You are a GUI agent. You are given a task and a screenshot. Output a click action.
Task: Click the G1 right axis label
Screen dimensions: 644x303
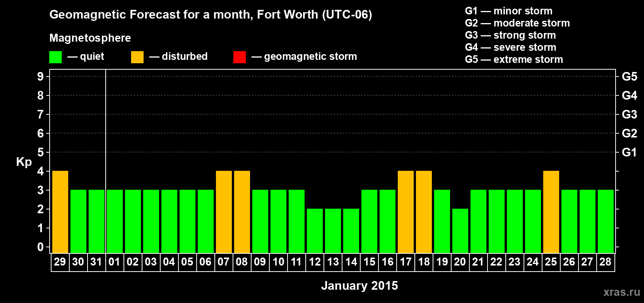(x=630, y=152)
